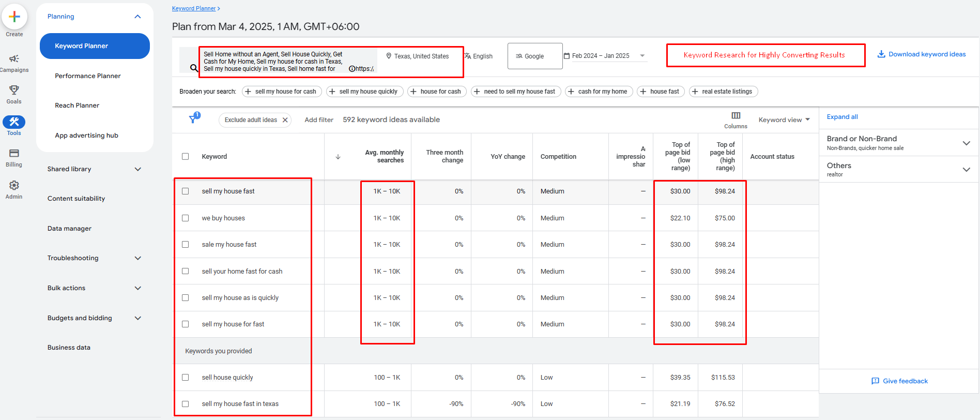Go to Reach Planner
This screenshot has width=980, height=420.
tap(77, 106)
